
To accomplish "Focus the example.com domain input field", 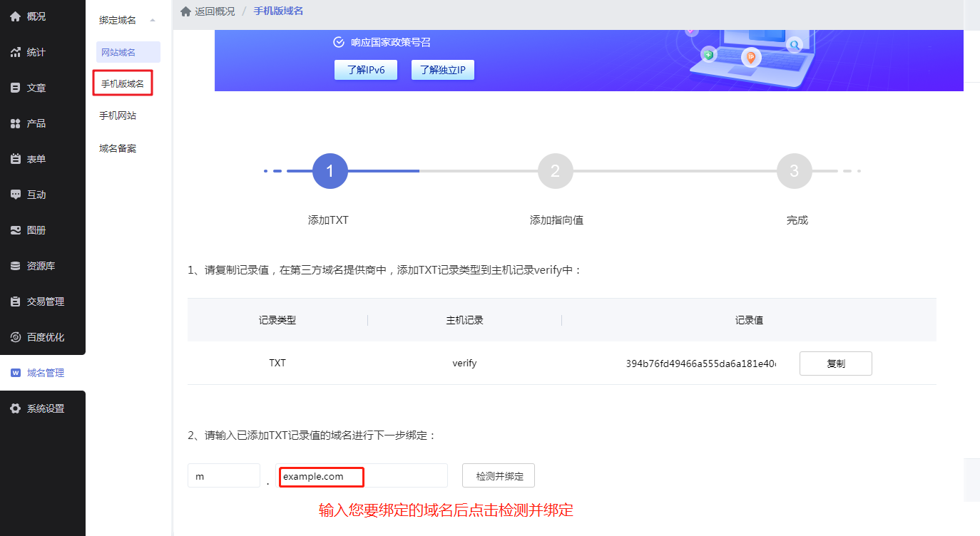I will (362, 476).
